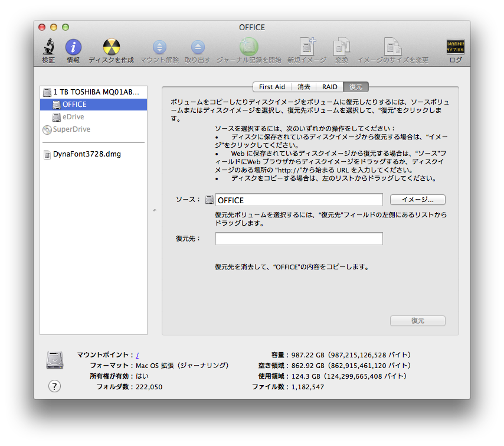
Task: Click the folder count 222,050
Action: coord(149,387)
